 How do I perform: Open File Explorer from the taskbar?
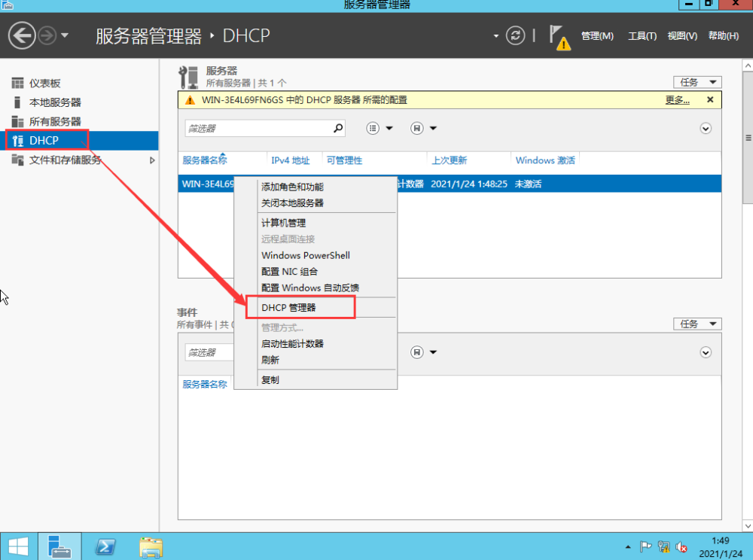(x=151, y=546)
